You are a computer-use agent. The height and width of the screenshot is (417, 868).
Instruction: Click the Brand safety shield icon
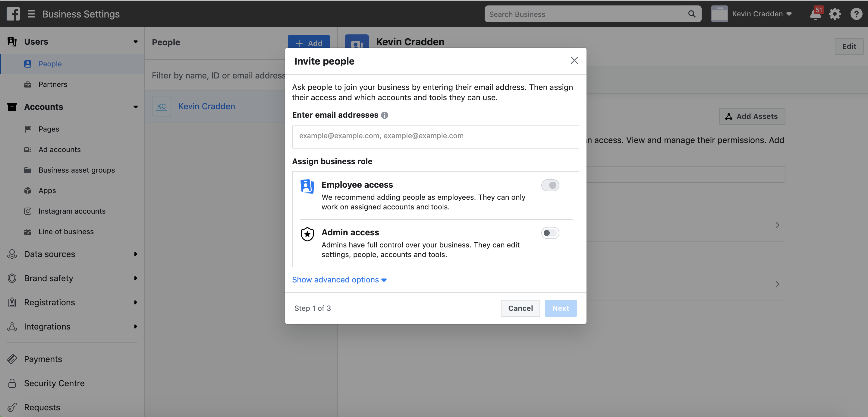tap(12, 278)
